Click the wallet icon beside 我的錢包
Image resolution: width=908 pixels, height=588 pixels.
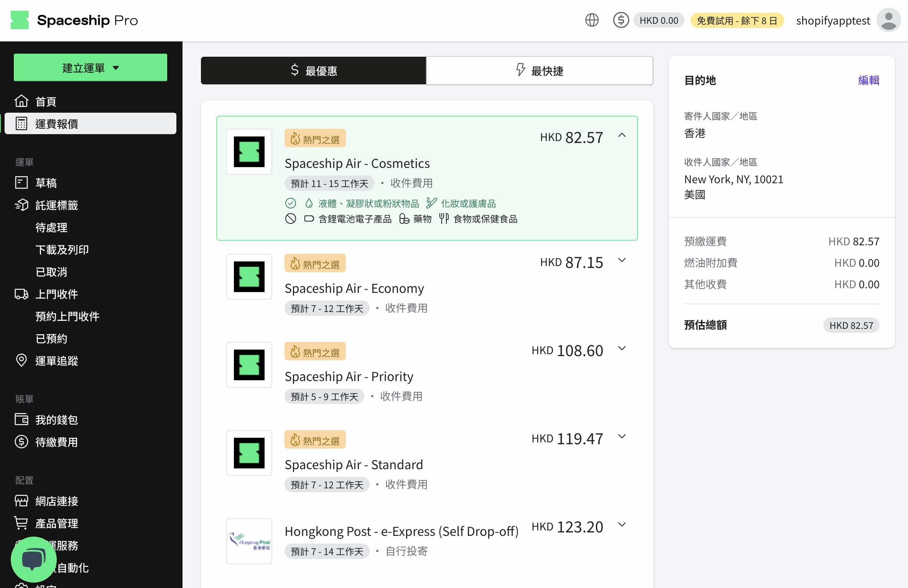21,419
